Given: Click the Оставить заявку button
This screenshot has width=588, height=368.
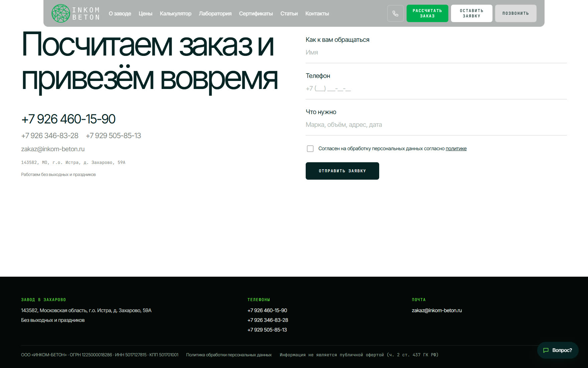Looking at the screenshot, I should coord(471,13).
